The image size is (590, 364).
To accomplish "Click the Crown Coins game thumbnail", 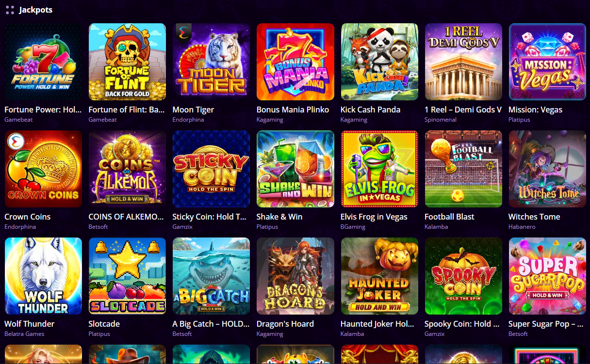I will tap(43, 169).
